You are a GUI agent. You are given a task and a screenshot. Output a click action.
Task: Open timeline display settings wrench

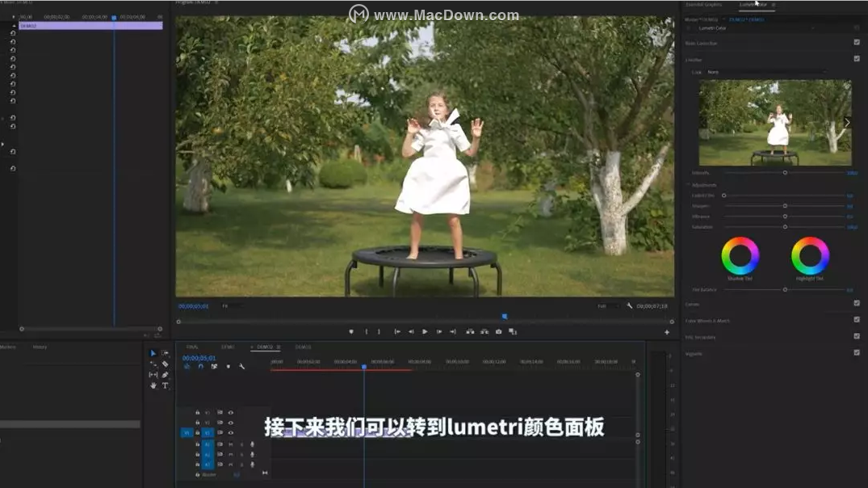tap(242, 367)
